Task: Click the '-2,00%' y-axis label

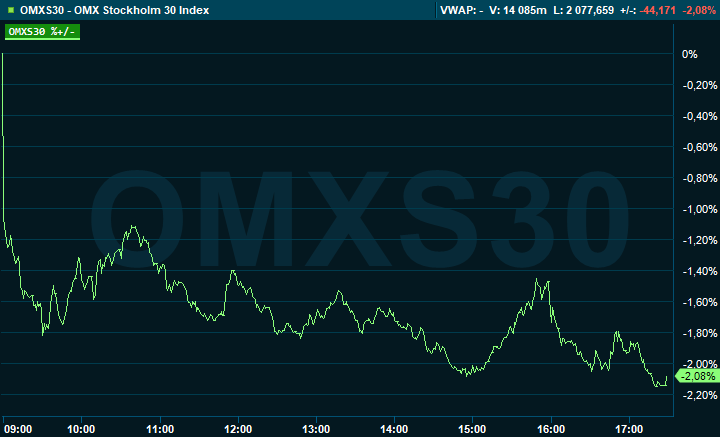Action: click(x=700, y=364)
